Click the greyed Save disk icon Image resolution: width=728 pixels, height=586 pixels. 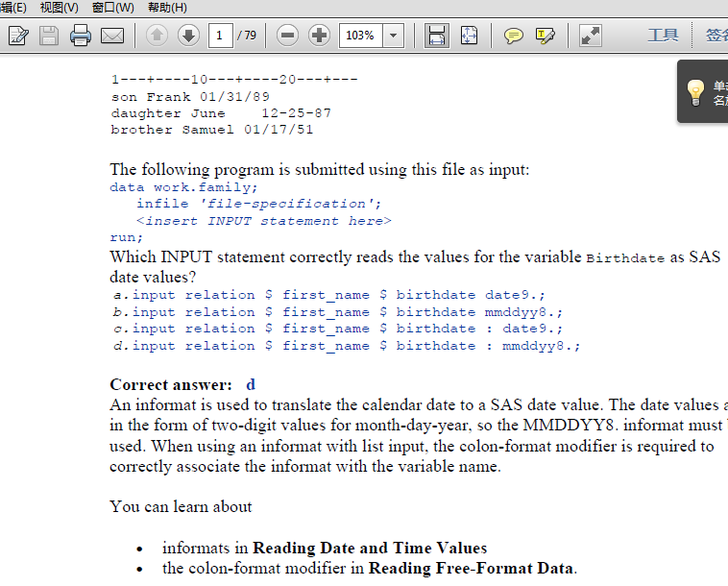[49, 36]
